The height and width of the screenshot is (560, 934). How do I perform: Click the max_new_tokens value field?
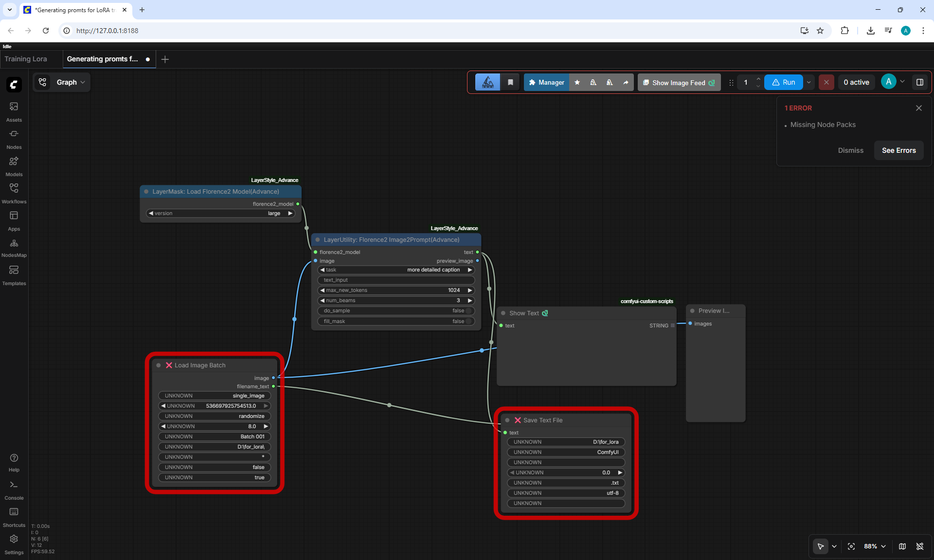(396, 290)
